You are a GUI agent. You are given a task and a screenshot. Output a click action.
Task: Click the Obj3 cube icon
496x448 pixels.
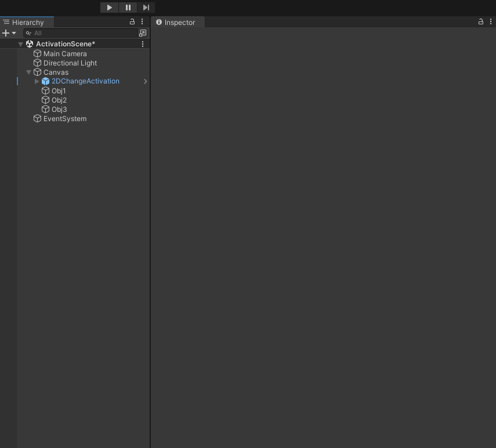click(x=46, y=110)
